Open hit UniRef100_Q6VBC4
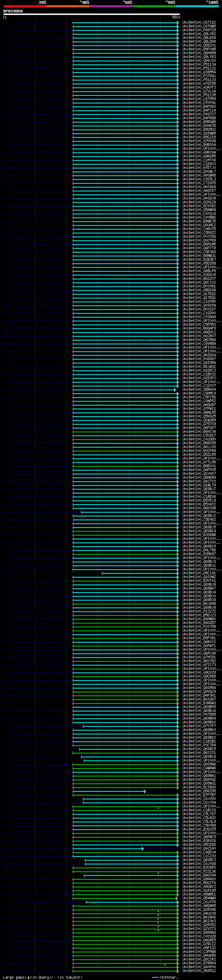This screenshot has height=980, width=222. 199,531
